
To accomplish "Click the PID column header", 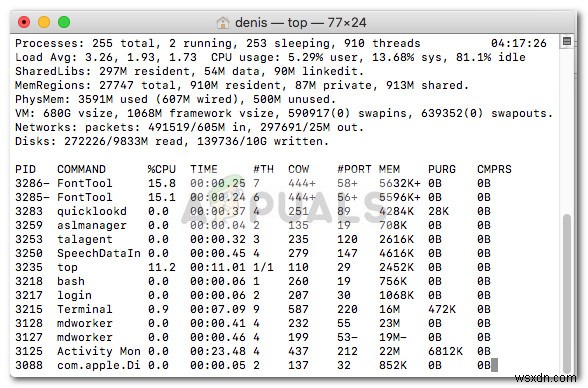I will pos(26,169).
